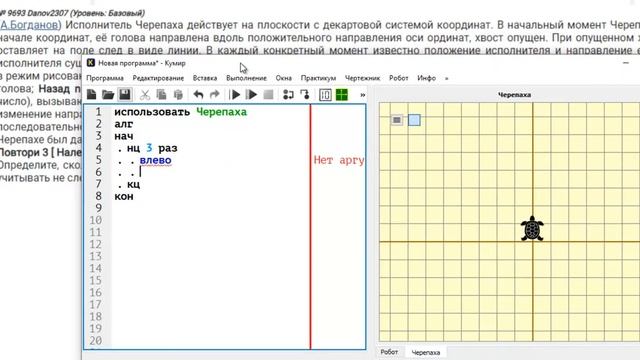Click the Kumir app icon in title bar

click(91, 63)
